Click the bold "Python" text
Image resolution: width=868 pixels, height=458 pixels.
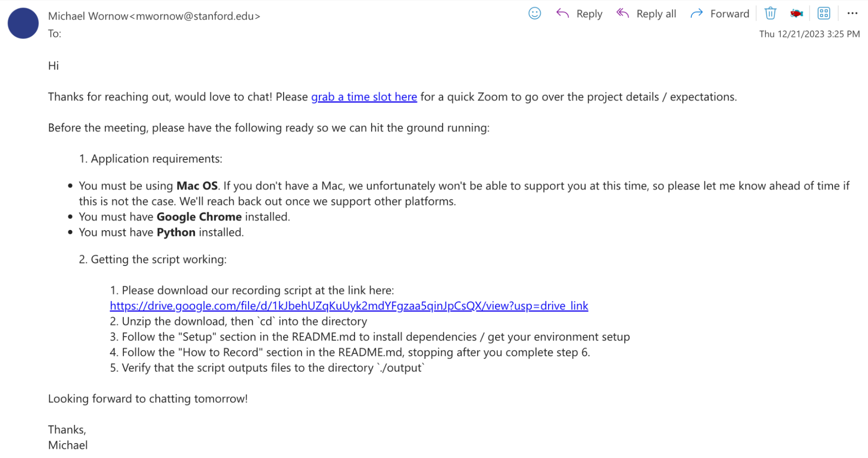coord(176,232)
